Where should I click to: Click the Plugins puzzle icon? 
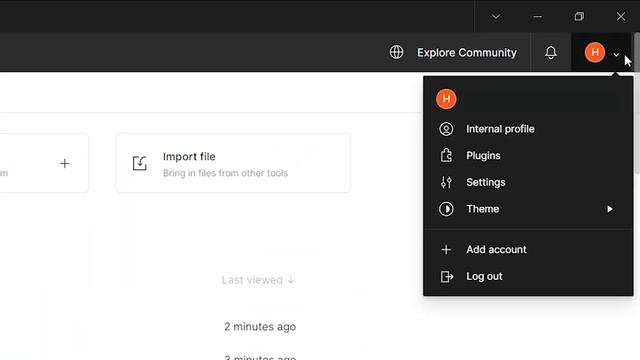tap(446, 156)
